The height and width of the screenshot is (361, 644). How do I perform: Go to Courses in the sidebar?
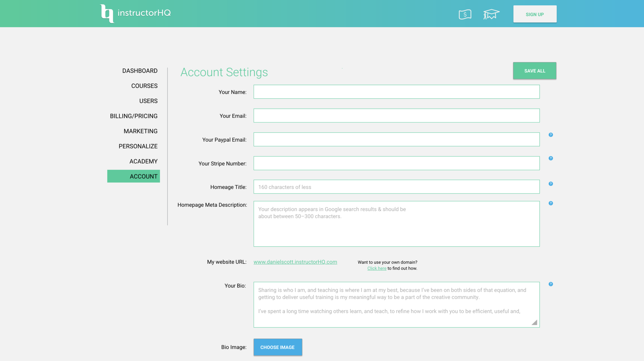[144, 86]
